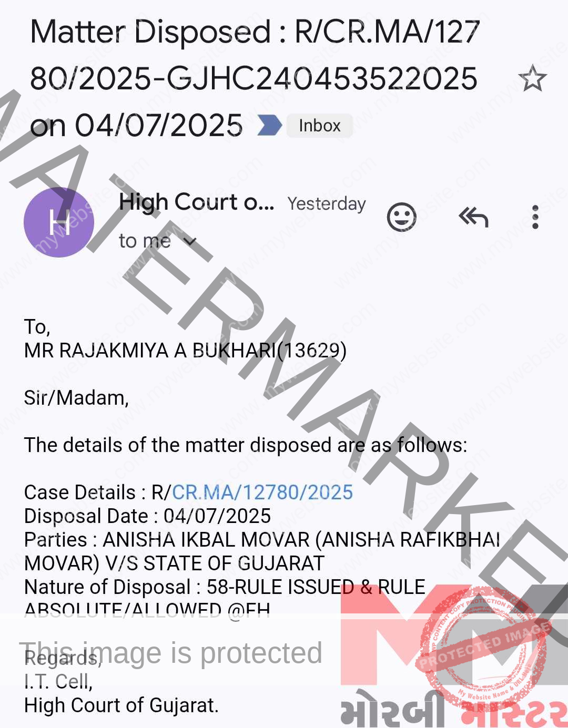568x728 pixels.
Task: Open the three-dot more options menu
Action: [535, 217]
